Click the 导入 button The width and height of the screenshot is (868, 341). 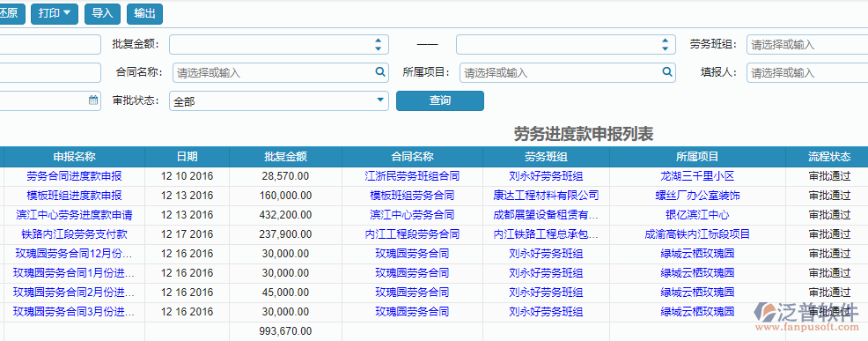102,13
